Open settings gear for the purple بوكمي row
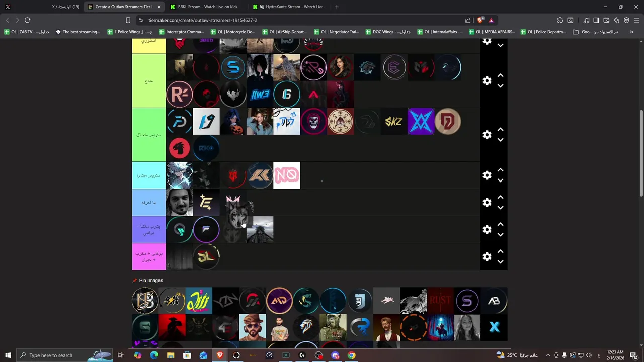 tap(487, 230)
